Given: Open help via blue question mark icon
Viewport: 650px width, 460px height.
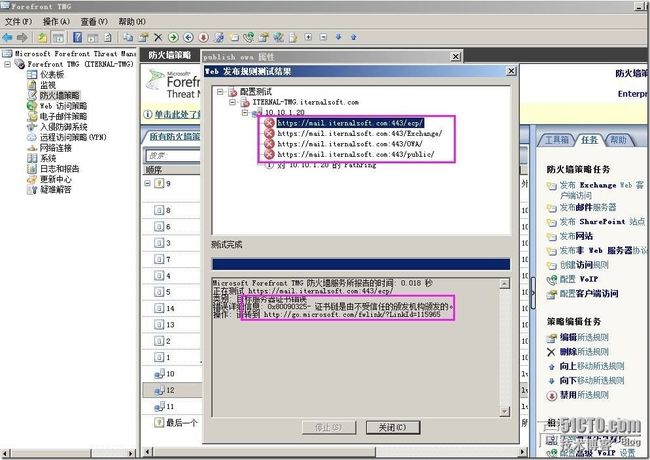Looking at the screenshot, I should coord(77,37).
